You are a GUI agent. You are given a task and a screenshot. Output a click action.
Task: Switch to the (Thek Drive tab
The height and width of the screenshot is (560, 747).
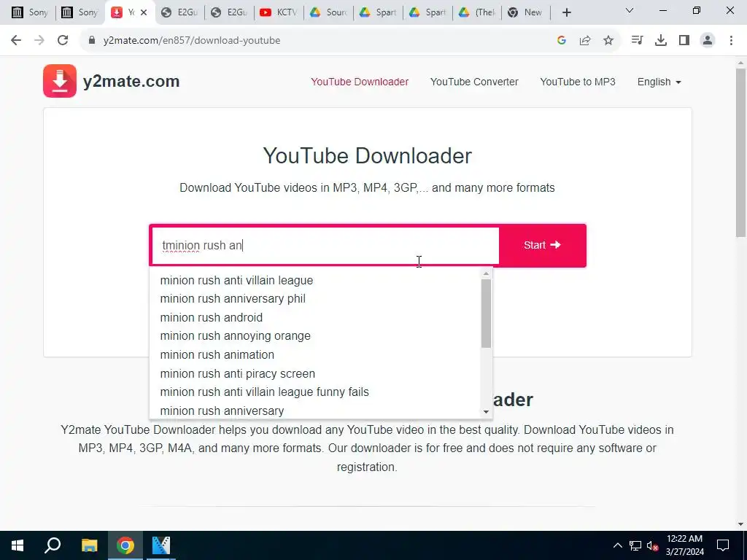tap(476, 12)
